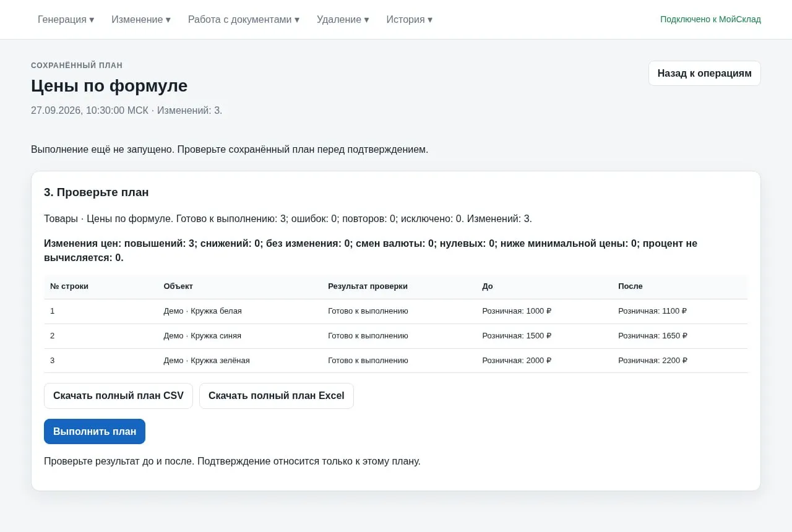Click Выполнение ещё не запущено notice
This screenshot has width=792, height=532.
click(x=230, y=150)
